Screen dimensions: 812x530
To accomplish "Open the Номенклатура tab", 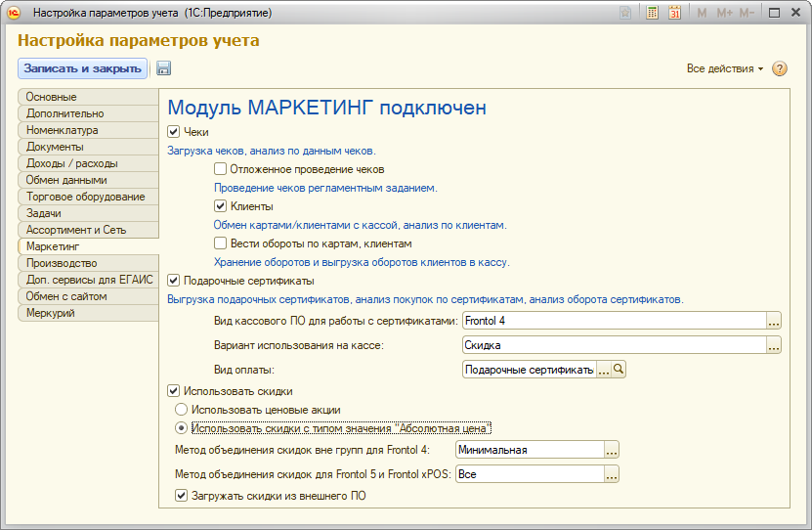I will tap(88, 130).
